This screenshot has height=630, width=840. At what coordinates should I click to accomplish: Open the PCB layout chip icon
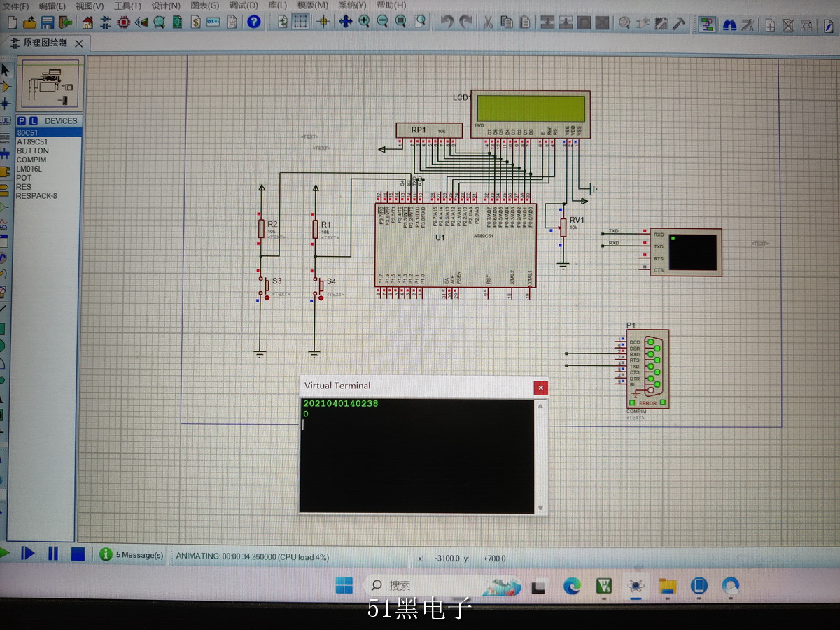point(123,22)
